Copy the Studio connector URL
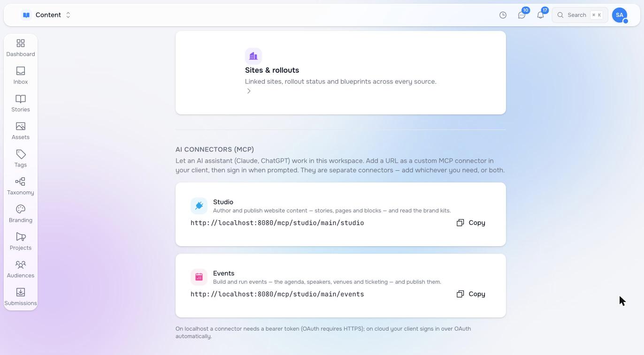This screenshot has width=644, height=355. (471, 223)
